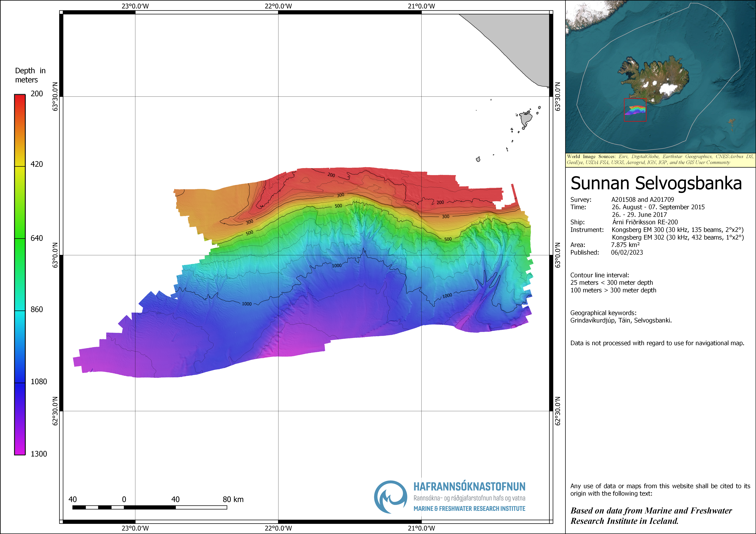Click the 80 km scale bar label
The image size is (756, 534).
233,499
